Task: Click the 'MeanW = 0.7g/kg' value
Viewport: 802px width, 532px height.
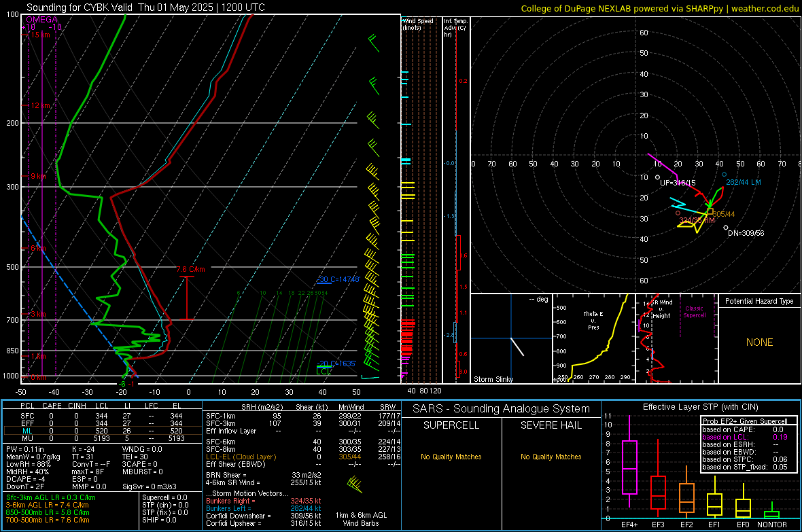Action: tap(33, 457)
